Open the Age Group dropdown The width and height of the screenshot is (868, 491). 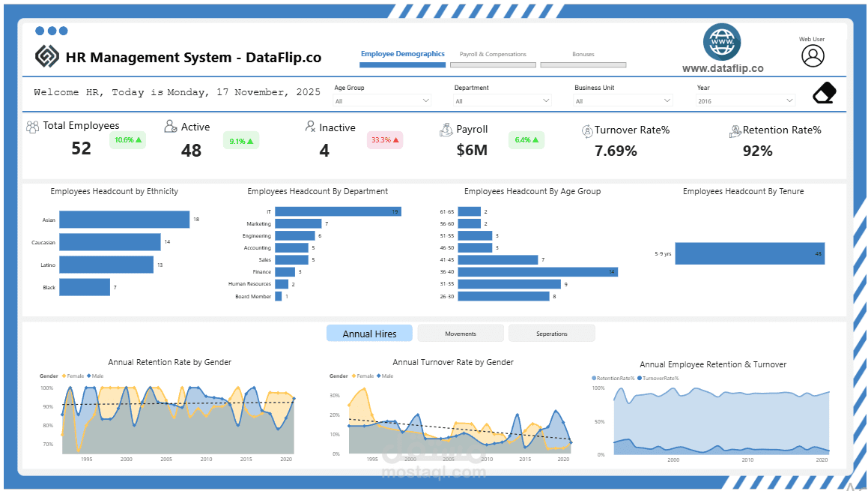coord(382,101)
